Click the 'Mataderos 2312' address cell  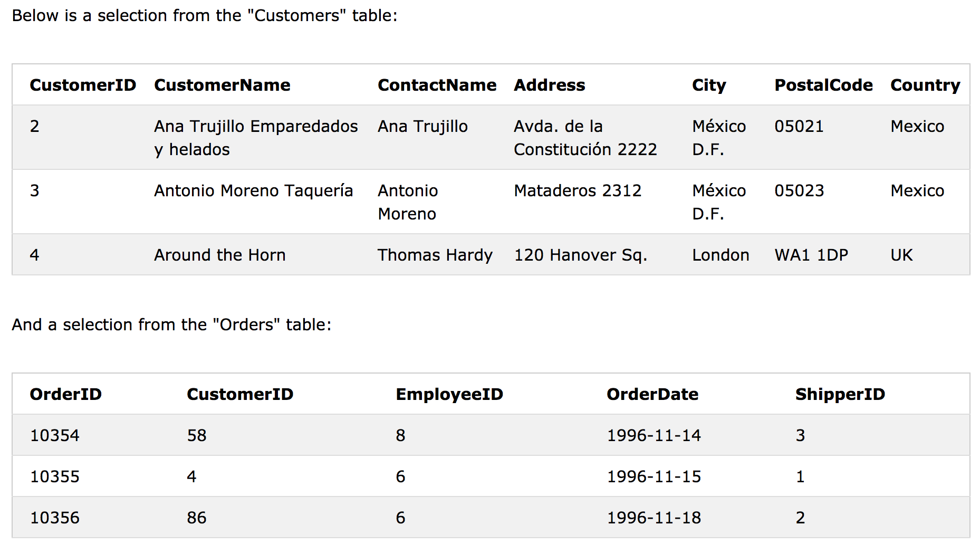(x=578, y=190)
